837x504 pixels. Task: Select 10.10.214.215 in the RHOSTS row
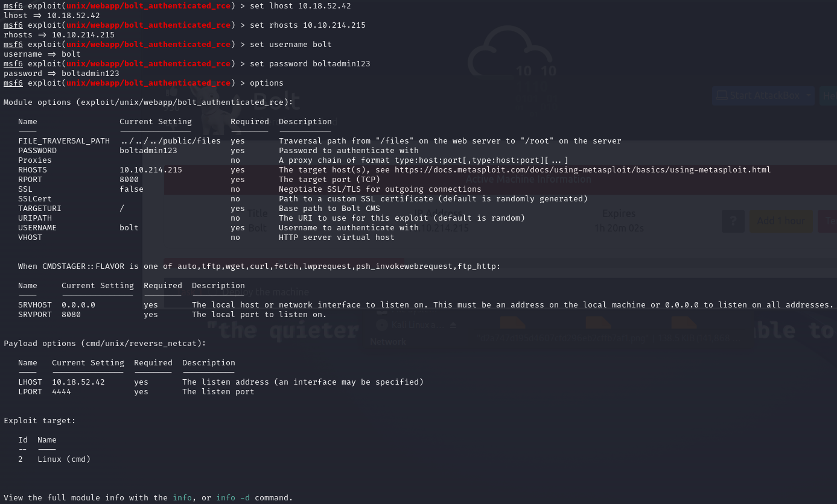pos(151,170)
